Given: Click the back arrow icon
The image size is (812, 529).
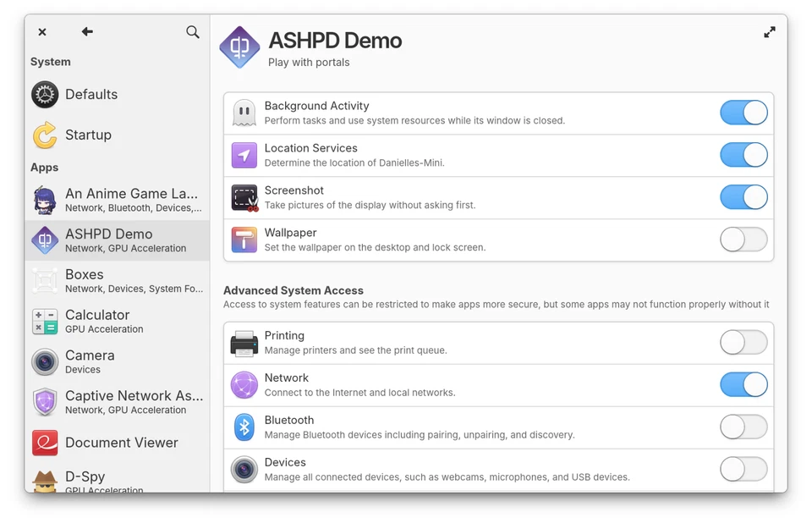Looking at the screenshot, I should click(x=87, y=32).
